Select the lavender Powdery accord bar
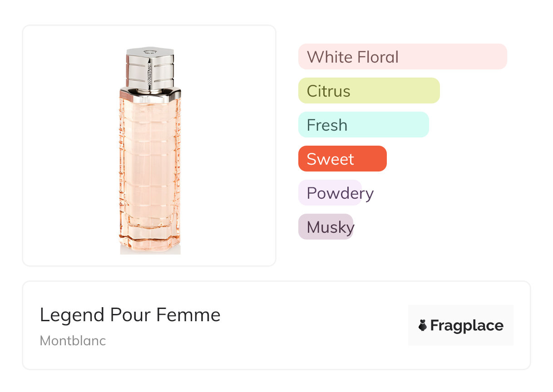Image resolution: width=553 pixels, height=392 pixels. (330, 193)
